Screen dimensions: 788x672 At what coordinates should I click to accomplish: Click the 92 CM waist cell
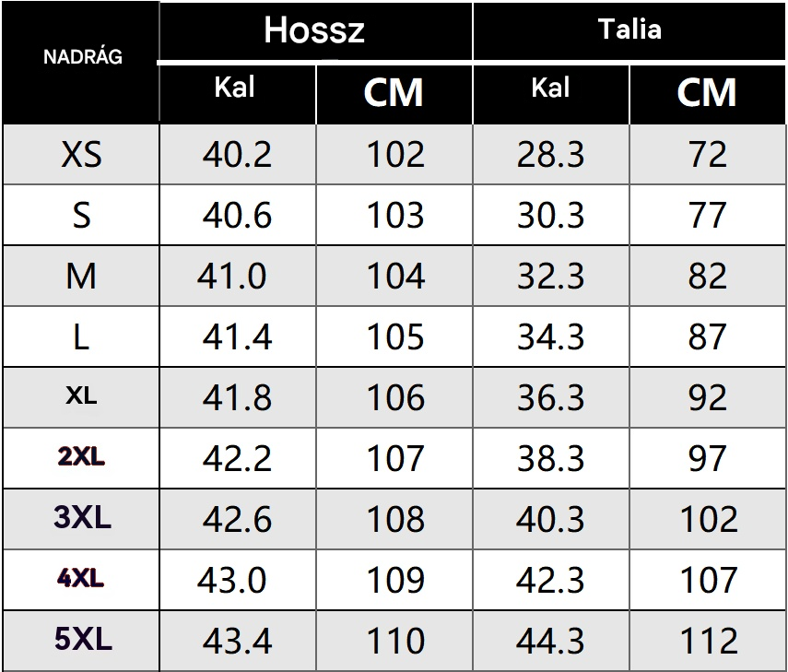click(x=707, y=398)
